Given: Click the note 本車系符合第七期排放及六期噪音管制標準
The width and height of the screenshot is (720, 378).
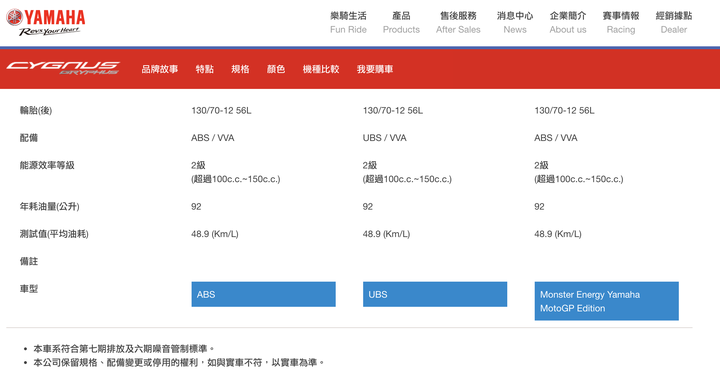Looking at the screenshot, I should pos(124,349).
